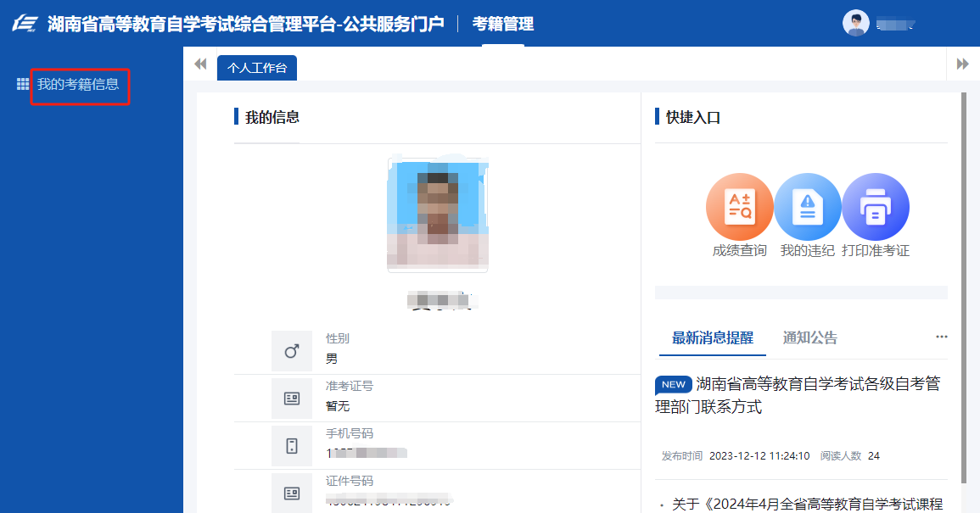The width and height of the screenshot is (980, 513).
Task: Click the user avatar in top bar
Action: 855,23
